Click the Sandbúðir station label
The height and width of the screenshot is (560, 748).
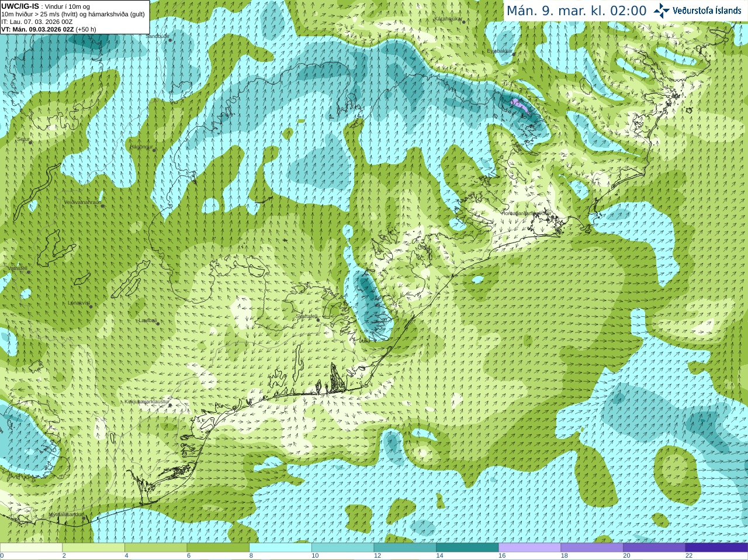pyautogui.click(x=157, y=36)
